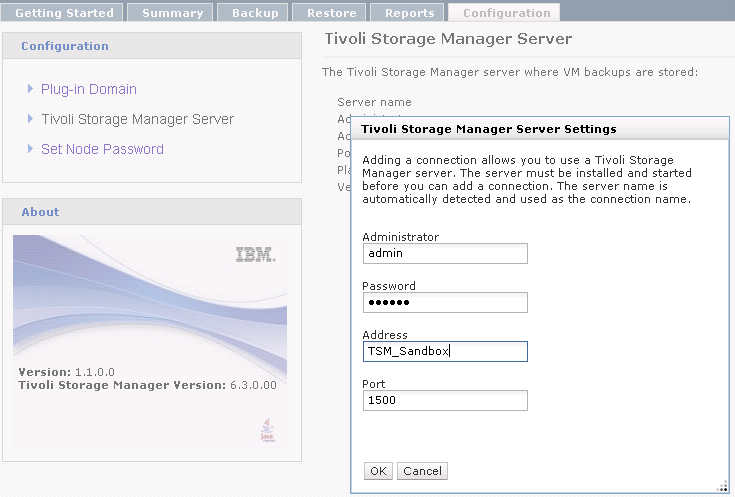Go to the Backup tab
The image size is (735, 497).
(255, 13)
